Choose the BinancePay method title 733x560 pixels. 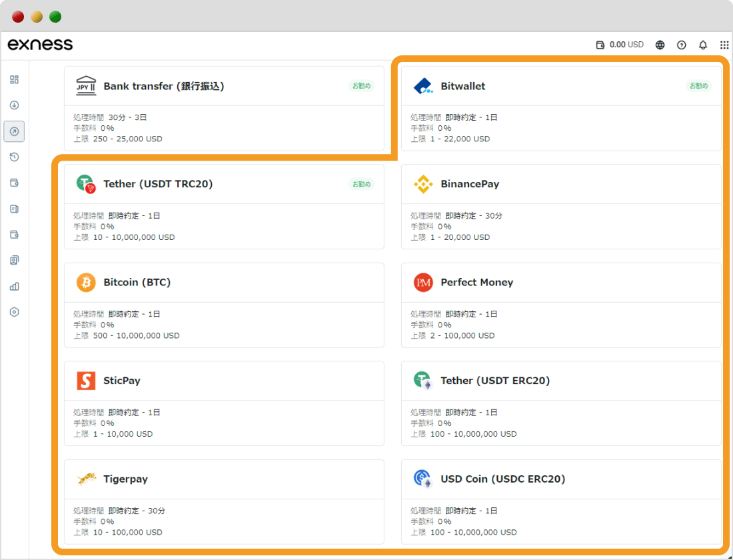click(x=470, y=184)
